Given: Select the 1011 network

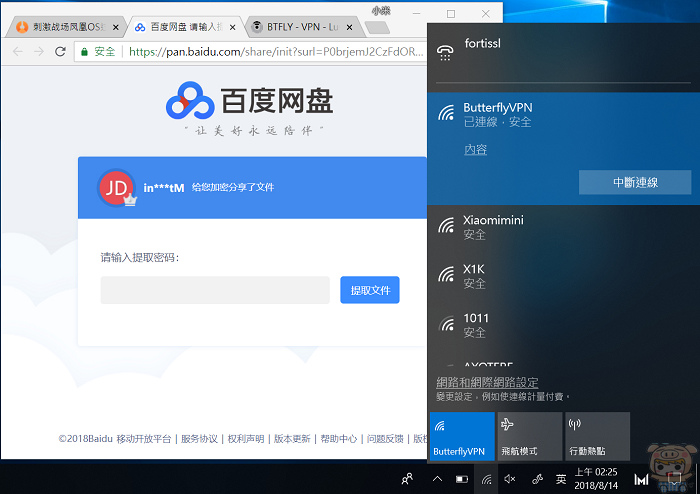Looking at the screenshot, I should (x=563, y=327).
